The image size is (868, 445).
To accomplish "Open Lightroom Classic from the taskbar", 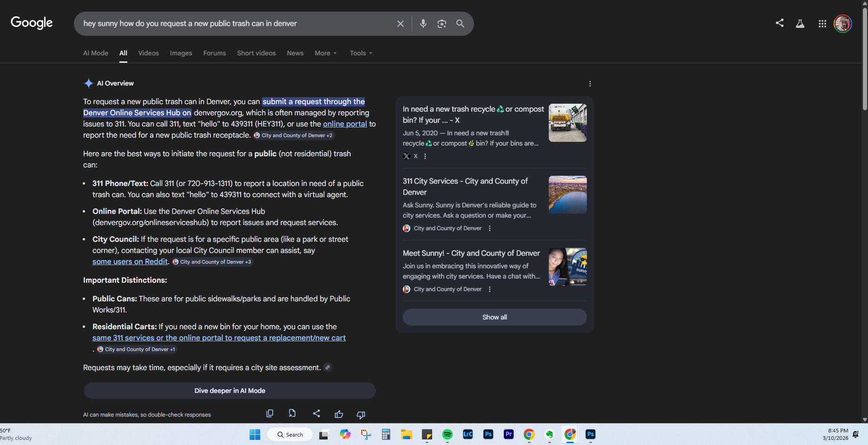I will pos(467,434).
